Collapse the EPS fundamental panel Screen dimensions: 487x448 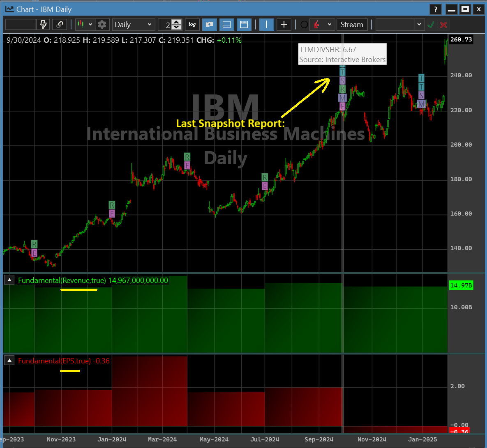(x=9, y=361)
